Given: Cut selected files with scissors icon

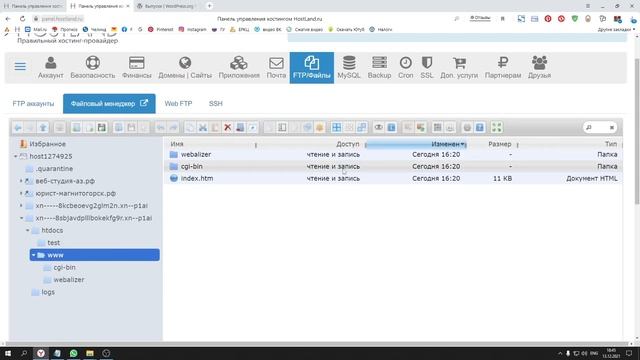Looking at the screenshot, I should pyautogui.click(x=202, y=128).
